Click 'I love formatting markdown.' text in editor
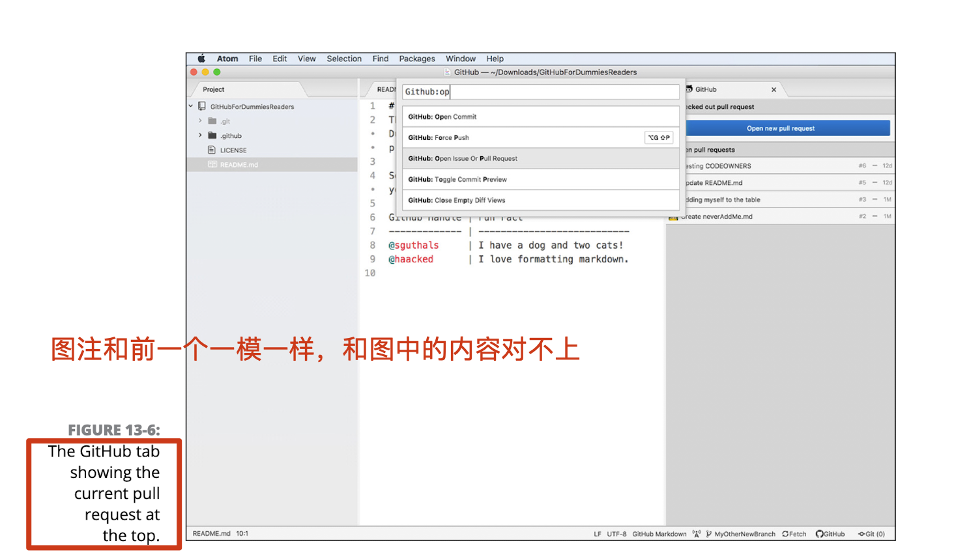This screenshot has width=954, height=560. [x=553, y=259]
